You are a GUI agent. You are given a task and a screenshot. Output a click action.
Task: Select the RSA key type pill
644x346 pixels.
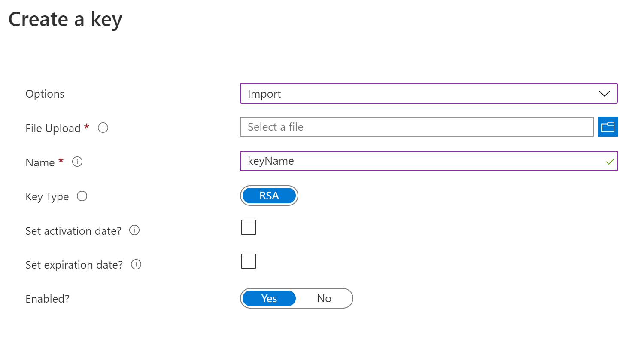[x=269, y=196]
